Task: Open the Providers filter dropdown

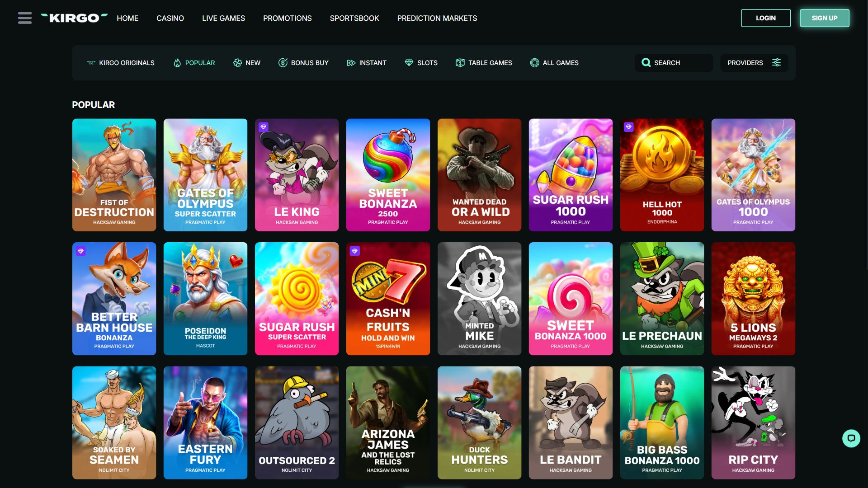Action: click(x=754, y=63)
